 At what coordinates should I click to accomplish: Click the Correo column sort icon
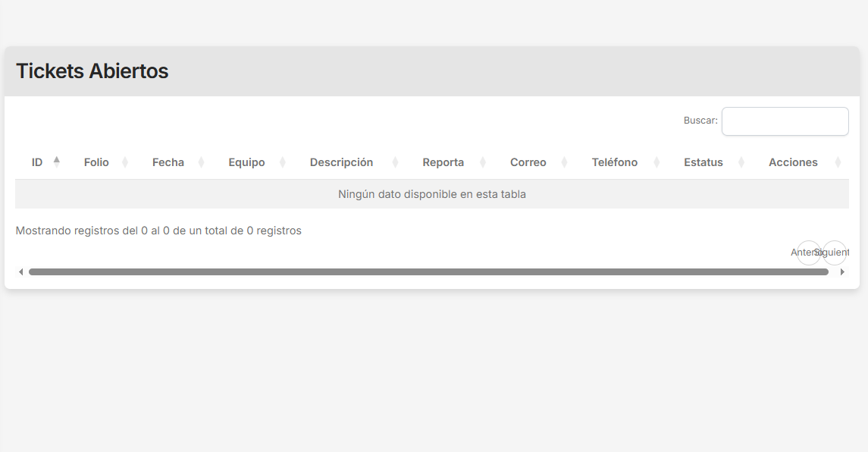[x=564, y=162]
